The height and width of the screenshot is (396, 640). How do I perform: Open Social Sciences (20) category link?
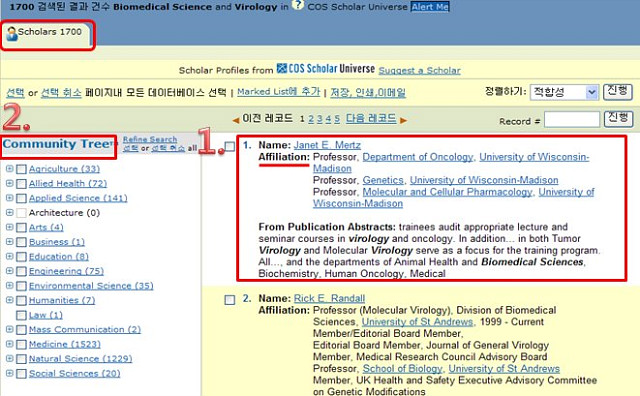74,373
